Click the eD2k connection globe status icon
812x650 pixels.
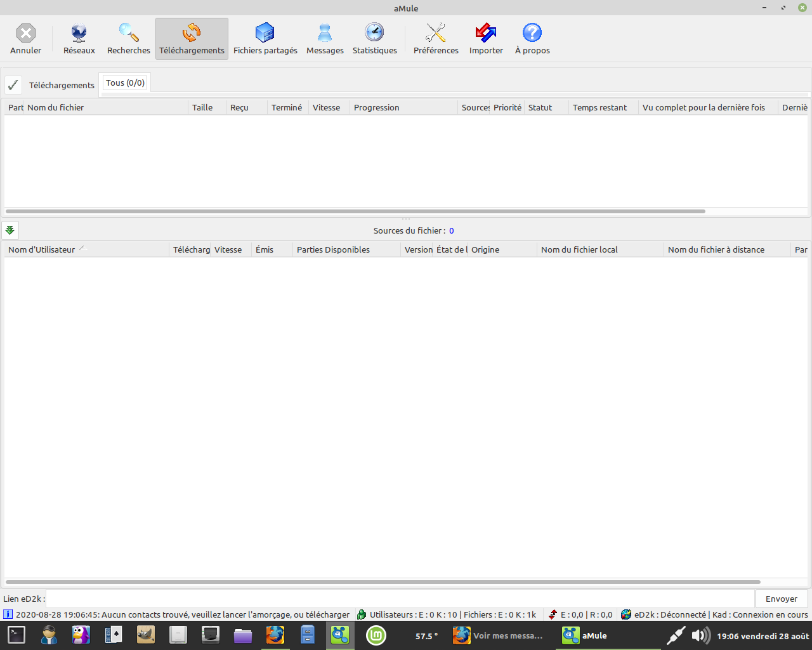pyautogui.click(x=626, y=614)
